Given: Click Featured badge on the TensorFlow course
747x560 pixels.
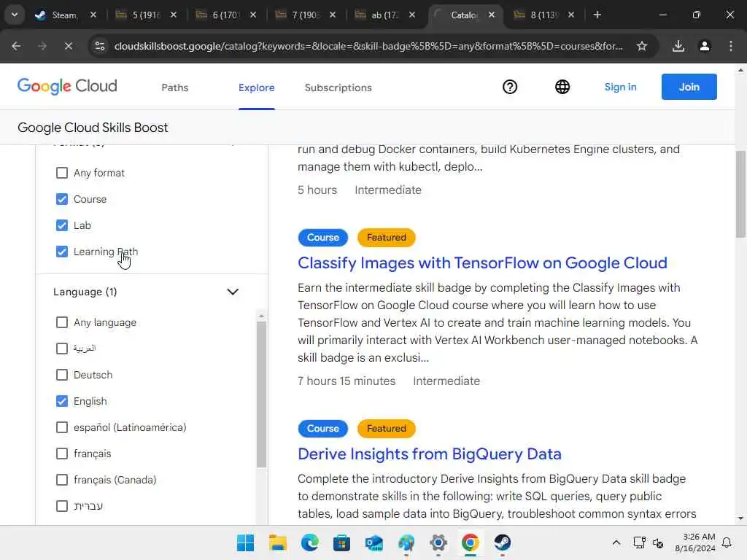Looking at the screenshot, I should pyautogui.click(x=387, y=237).
